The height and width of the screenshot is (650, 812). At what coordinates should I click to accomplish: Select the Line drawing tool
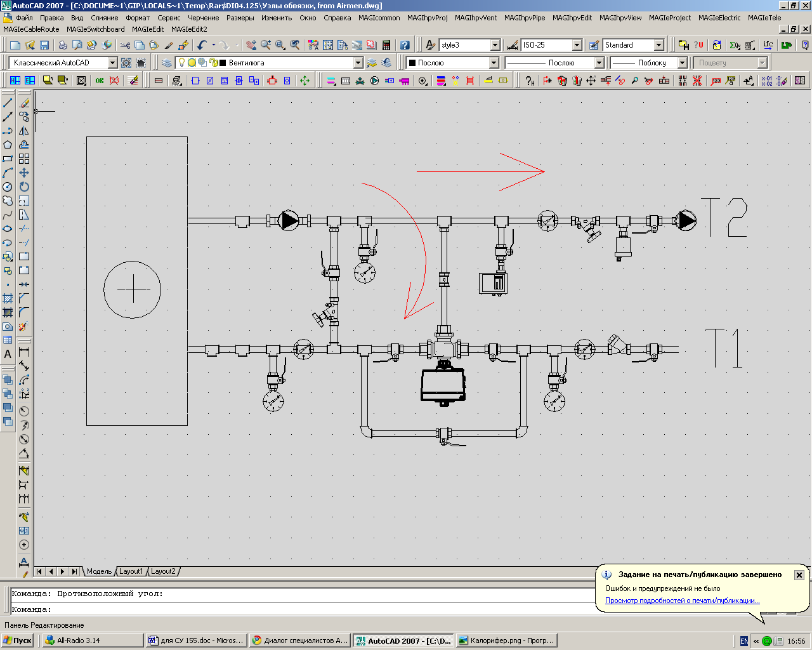8,103
